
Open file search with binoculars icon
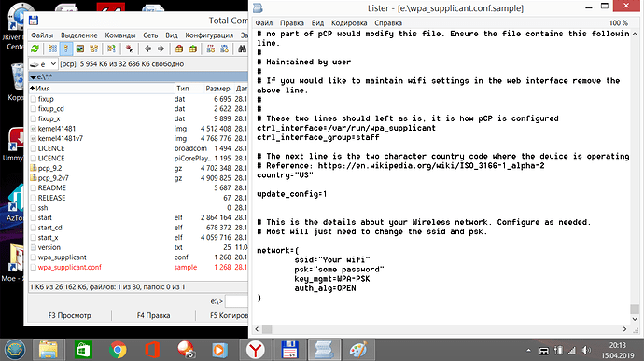click(x=243, y=49)
